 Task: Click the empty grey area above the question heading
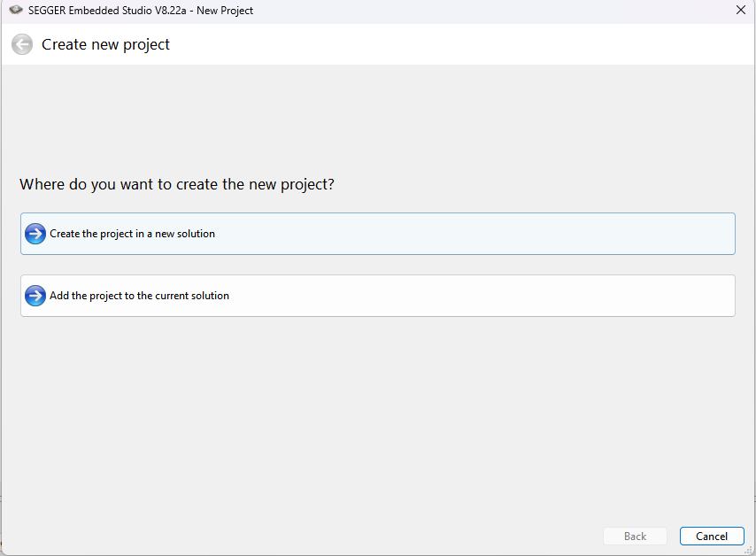pyautogui.click(x=377, y=116)
